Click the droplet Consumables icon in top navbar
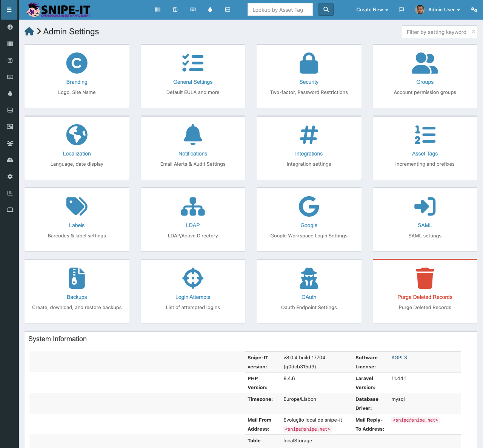The height and width of the screenshot is (448, 483). (x=210, y=10)
